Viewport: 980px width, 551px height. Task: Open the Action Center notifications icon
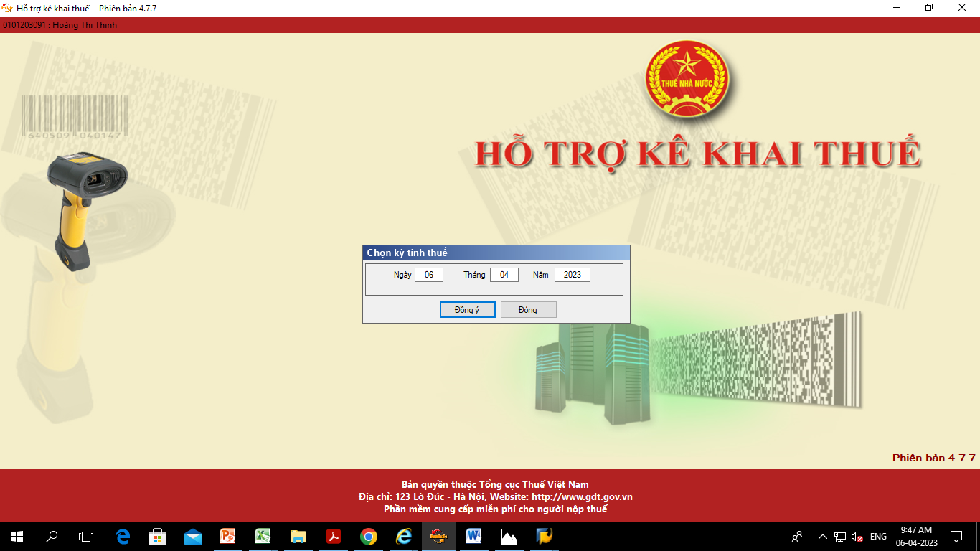956,536
